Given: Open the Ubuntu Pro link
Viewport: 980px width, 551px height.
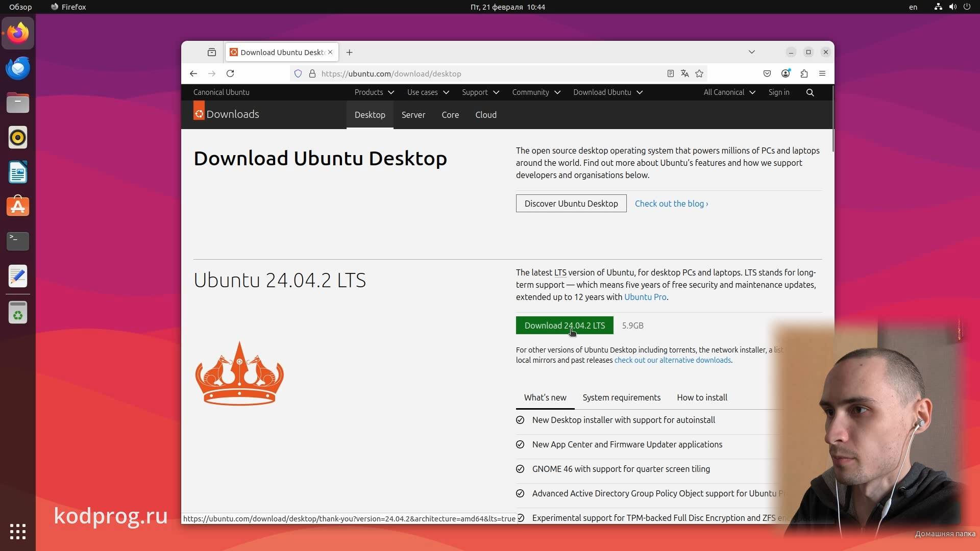Looking at the screenshot, I should (646, 297).
